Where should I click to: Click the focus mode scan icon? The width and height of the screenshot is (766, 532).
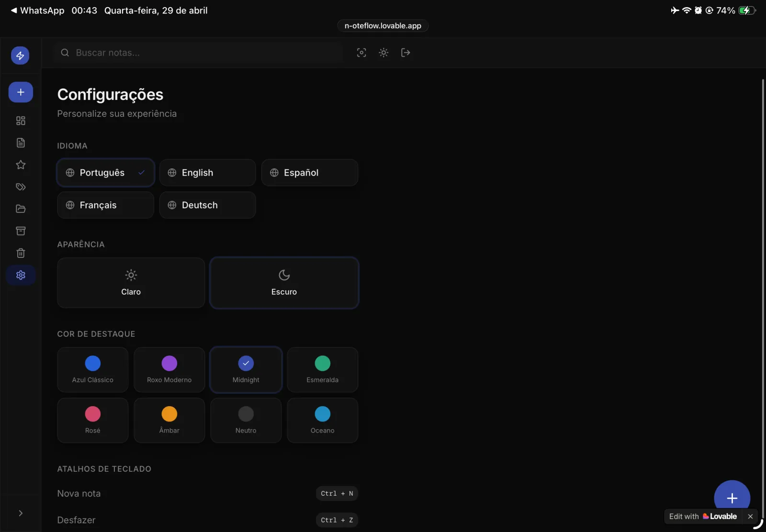361,53
